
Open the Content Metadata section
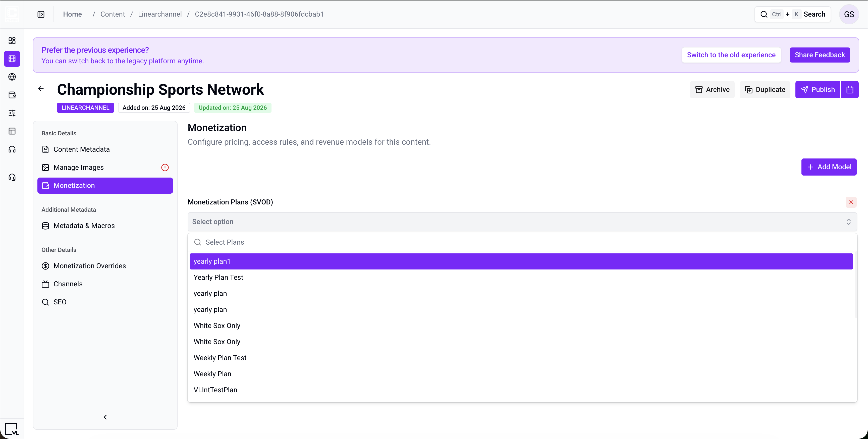[105, 150]
